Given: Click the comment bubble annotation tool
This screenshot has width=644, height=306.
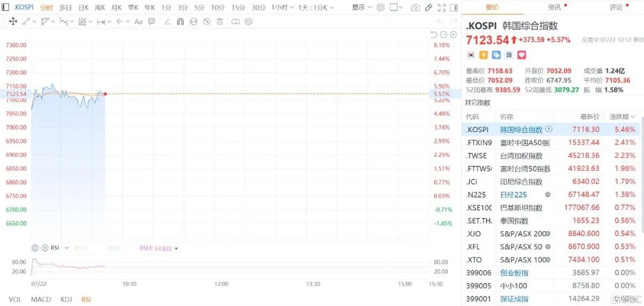Looking at the screenshot, I should pos(151,22).
